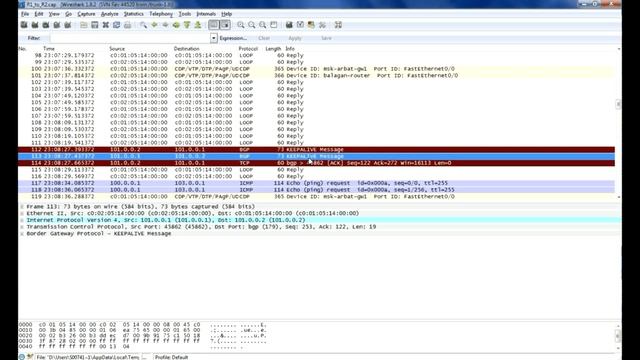Click packet list vertical scrollbar thumb

tap(618, 104)
